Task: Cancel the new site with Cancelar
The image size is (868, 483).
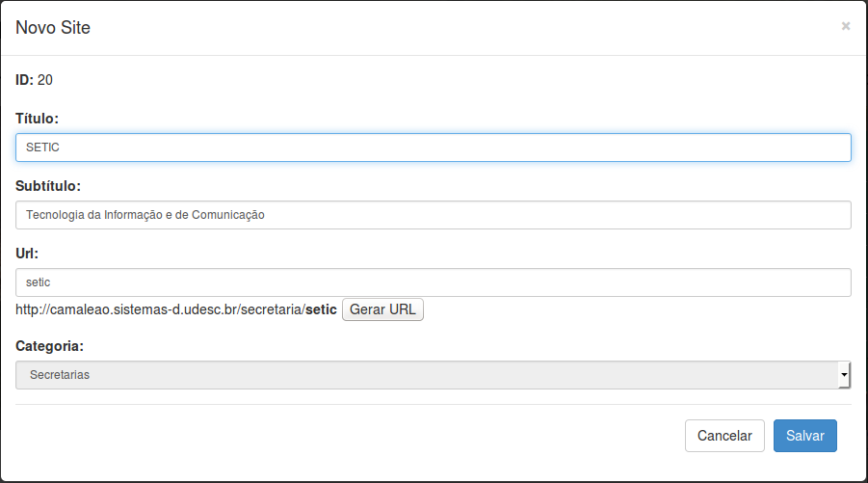Action: (x=724, y=436)
